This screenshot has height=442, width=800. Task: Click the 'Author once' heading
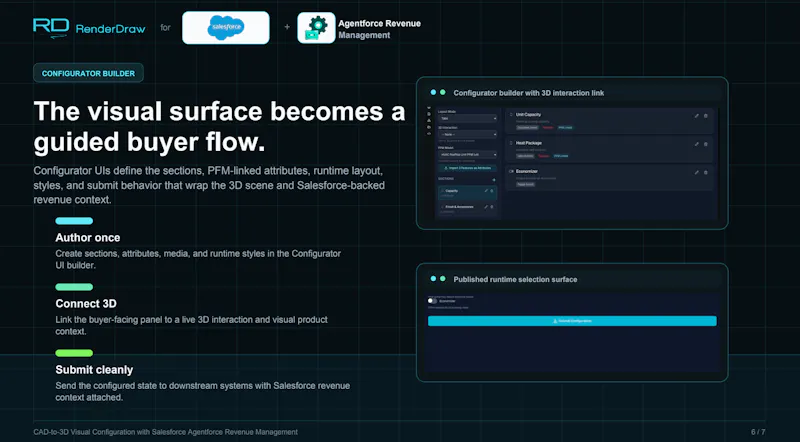pyautogui.click(x=88, y=238)
